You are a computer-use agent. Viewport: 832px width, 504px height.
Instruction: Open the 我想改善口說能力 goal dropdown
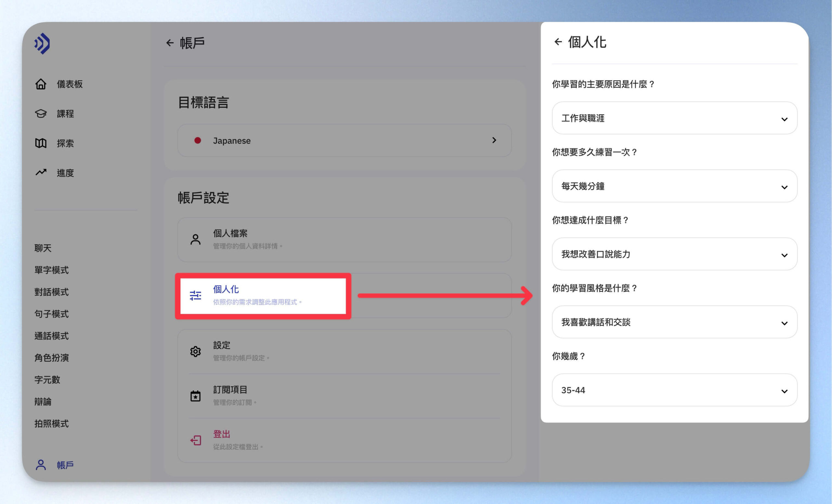tap(674, 254)
